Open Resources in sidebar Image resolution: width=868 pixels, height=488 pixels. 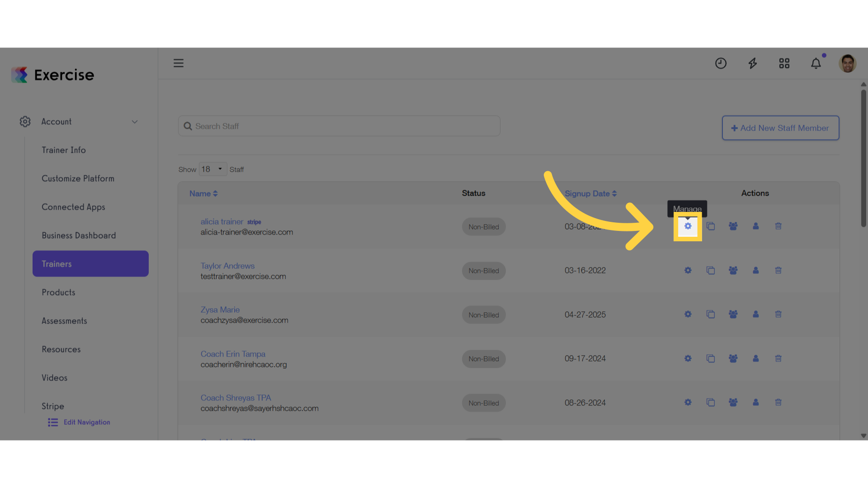click(61, 349)
